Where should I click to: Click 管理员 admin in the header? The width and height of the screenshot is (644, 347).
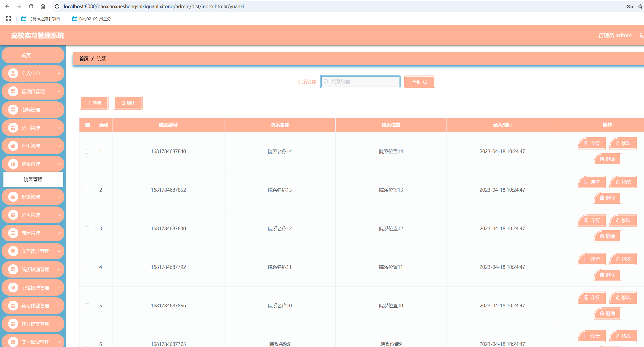(x=615, y=35)
